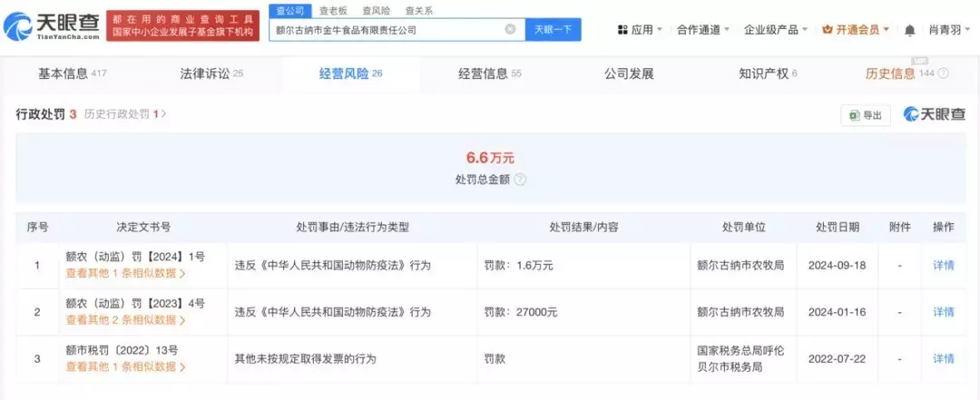Export table via 导出 button

(866, 115)
